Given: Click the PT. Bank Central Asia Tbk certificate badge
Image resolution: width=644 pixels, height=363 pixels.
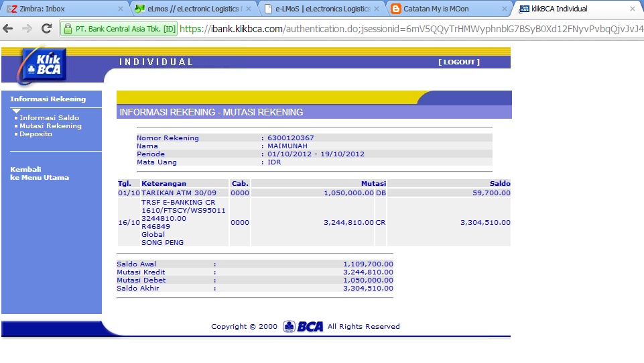Looking at the screenshot, I should pyautogui.click(x=120, y=29).
